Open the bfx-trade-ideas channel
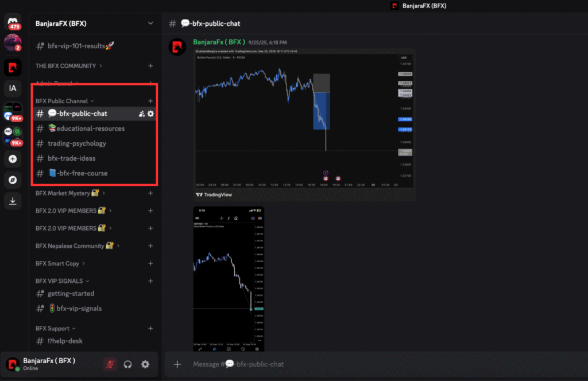Image resolution: width=588 pixels, height=381 pixels. 72,158
